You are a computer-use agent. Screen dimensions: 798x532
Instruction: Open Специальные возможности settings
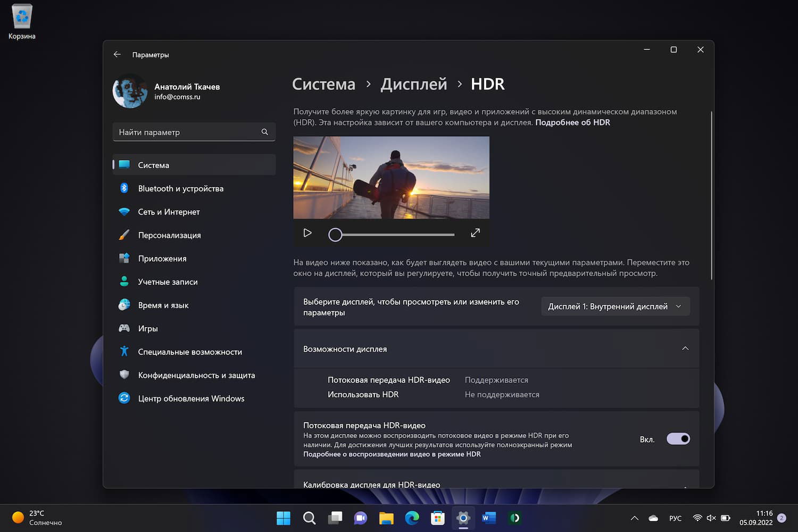coord(194,352)
